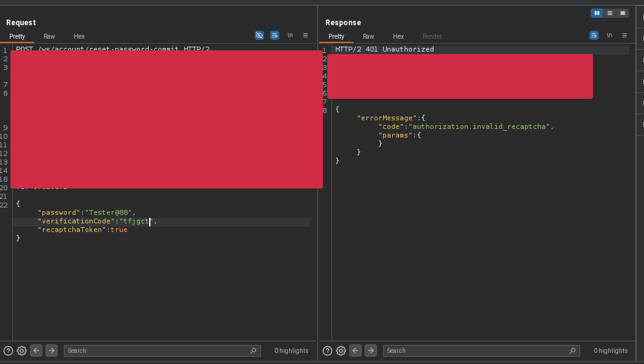Go to previous search match in Request
The image size is (644, 364).
(x=36, y=350)
